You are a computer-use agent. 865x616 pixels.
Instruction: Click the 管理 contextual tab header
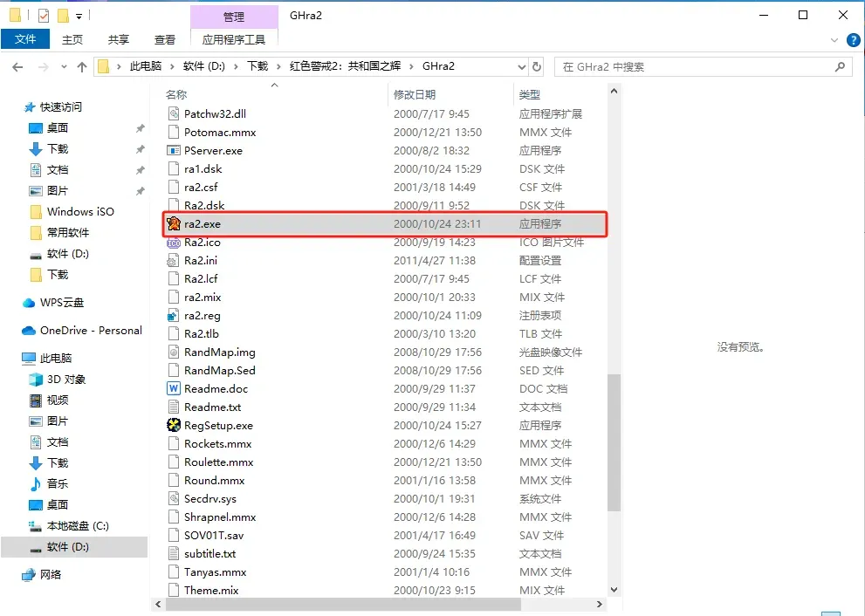234,17
